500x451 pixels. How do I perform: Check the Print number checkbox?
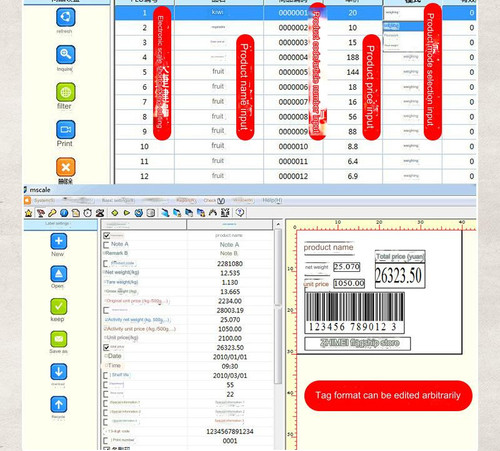(x=106, y=441)
